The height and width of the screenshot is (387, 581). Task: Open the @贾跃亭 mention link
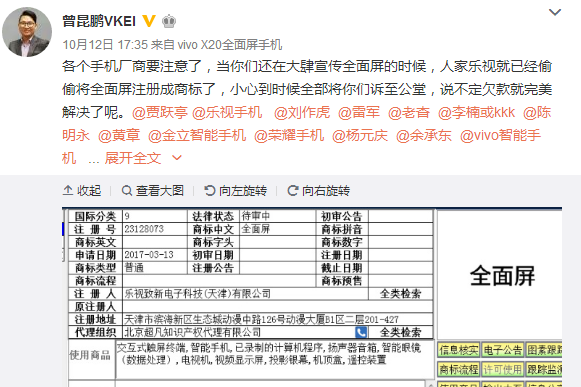[160, 112]
